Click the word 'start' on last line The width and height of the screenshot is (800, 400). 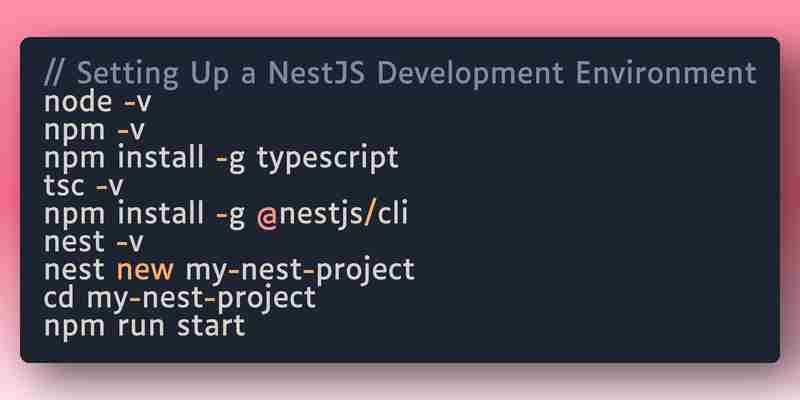211,325
